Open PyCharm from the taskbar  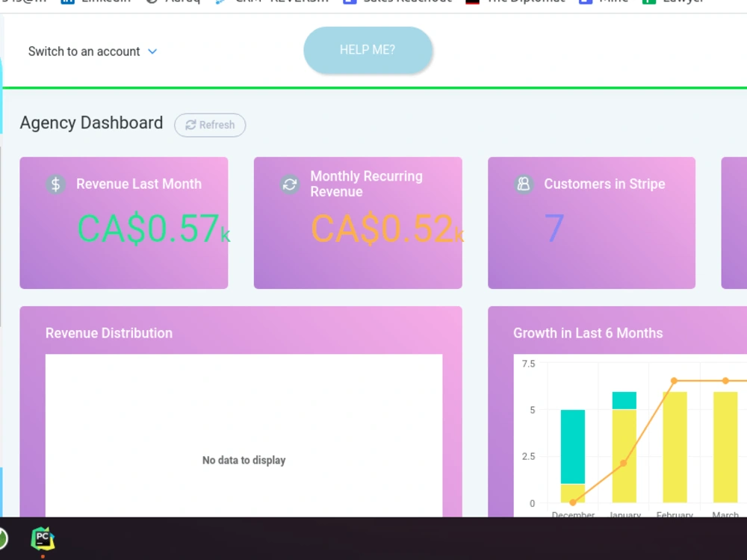coord(43,538)
